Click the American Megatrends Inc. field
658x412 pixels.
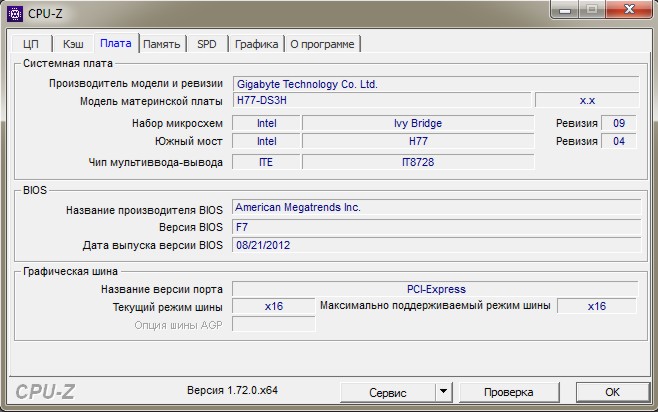point(436,207)
